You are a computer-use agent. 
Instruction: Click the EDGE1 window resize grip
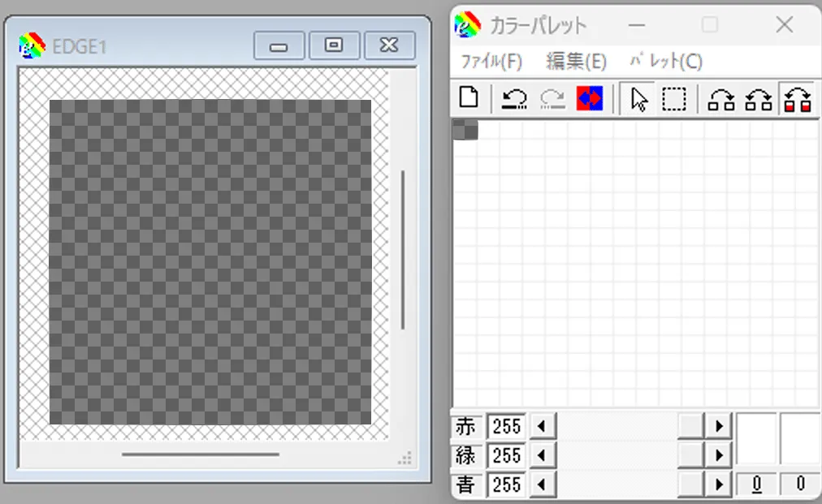click(405, 458)
